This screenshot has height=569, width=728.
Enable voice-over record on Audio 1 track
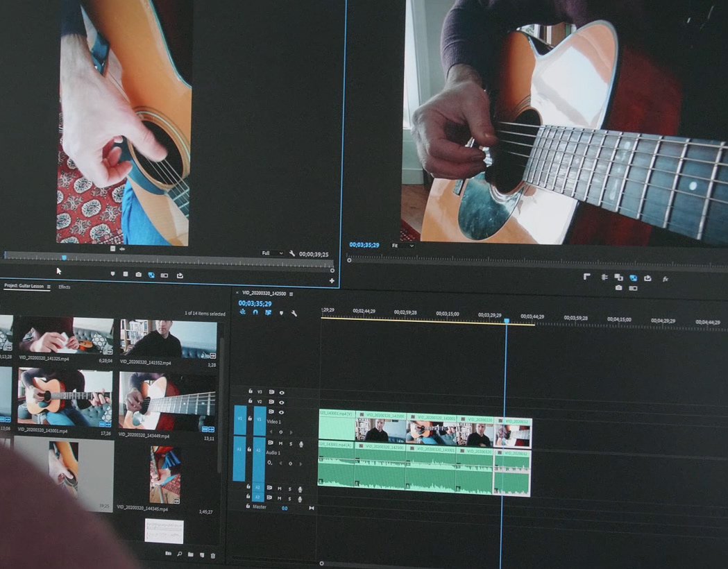(301, 444)
